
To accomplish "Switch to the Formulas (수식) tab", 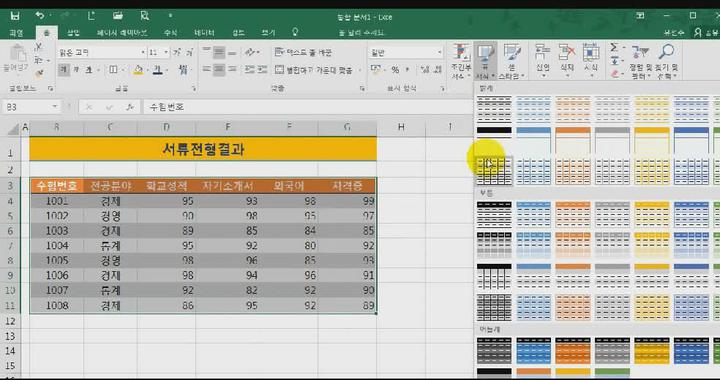I will (171, 33).
